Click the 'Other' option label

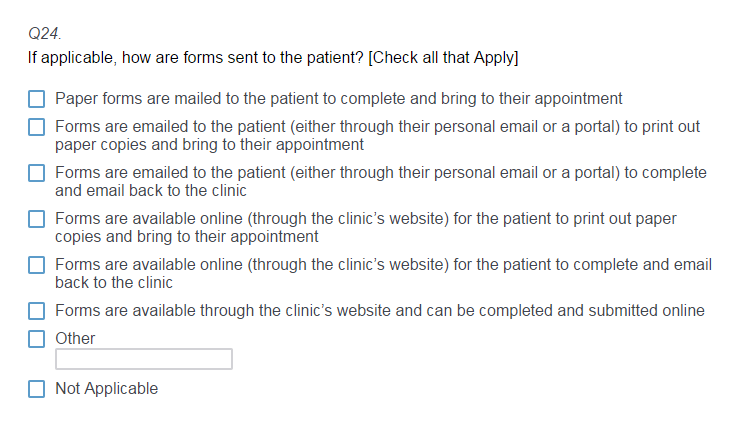(75, 338)
